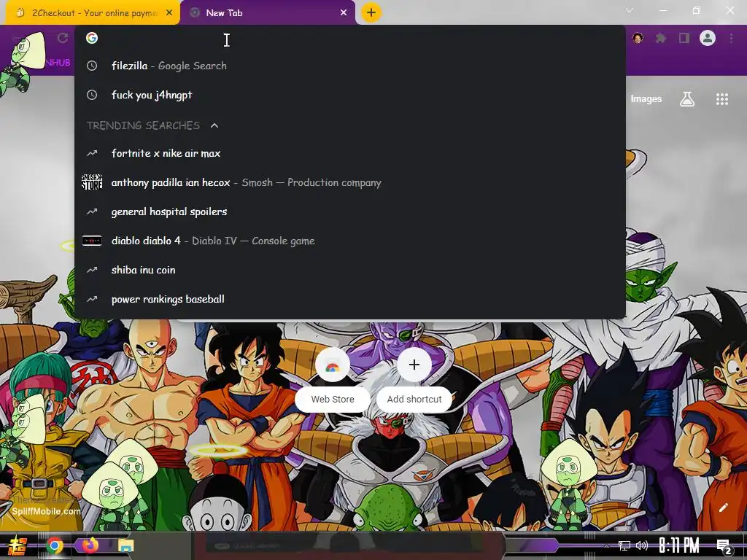The width and height of the screenshot is (747, 560).
Task: Pick power rankings baseball suggestion
Action: point(349,299)
